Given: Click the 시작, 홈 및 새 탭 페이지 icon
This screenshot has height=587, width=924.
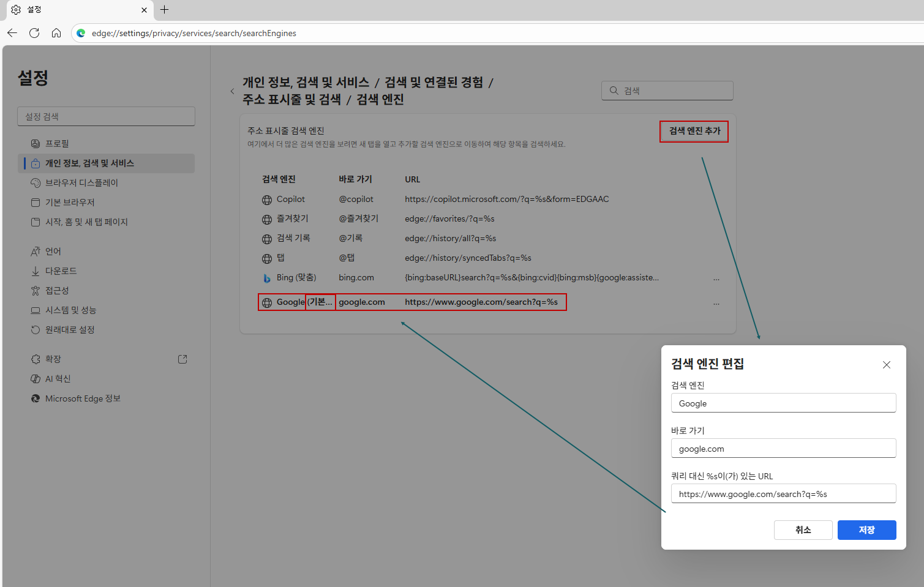Looking at the screenshot, I should coord(36,222).
